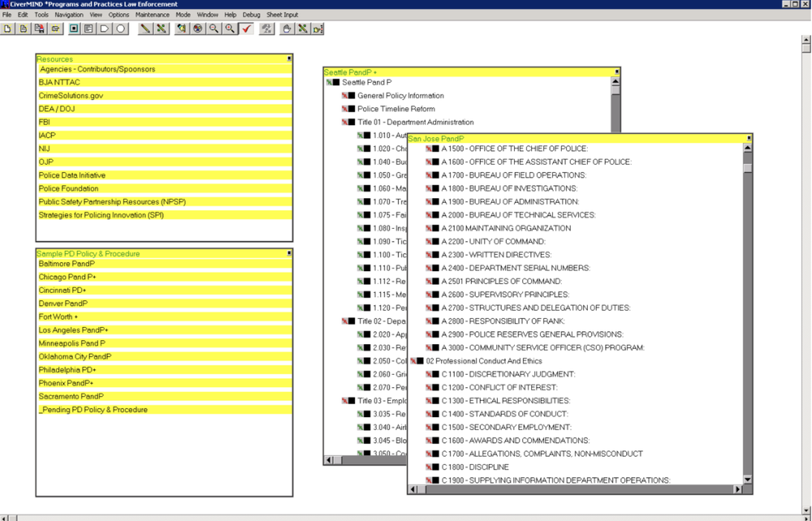The width and height of the screenshot is (812, 521).
Task: Open the Maintenance menu
Action: (153, 15)
